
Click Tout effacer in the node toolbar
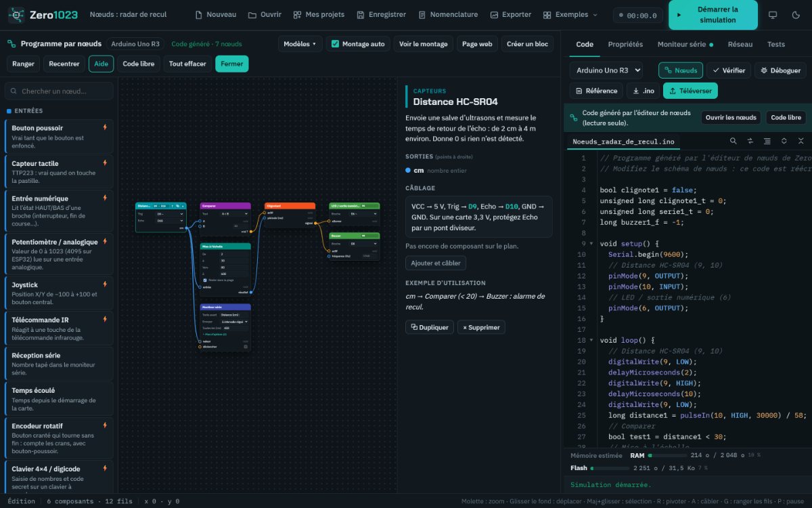tap(187, 64)
